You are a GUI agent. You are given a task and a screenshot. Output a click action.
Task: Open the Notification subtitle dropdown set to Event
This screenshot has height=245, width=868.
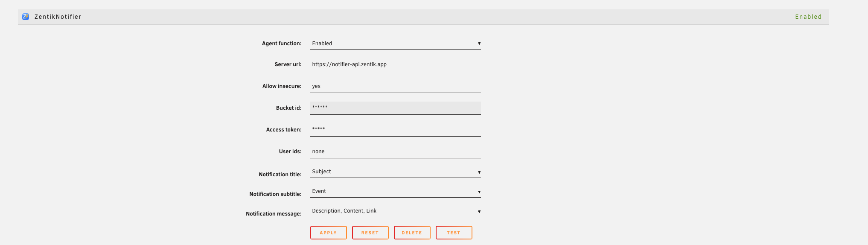click(395, 191)
